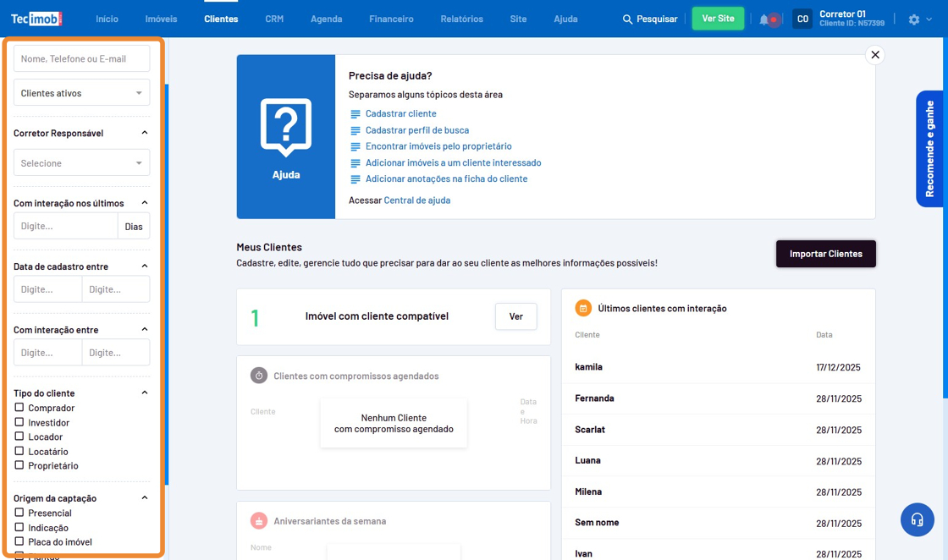The image size is (948, 560).
Task: Tick the Indicação origin checkbox
Action: 19,527
